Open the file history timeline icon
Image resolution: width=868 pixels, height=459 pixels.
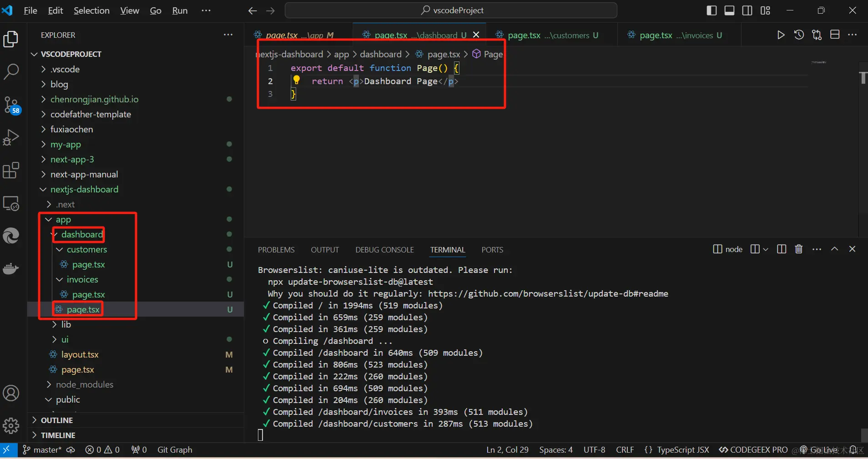[x=799, y=35]
